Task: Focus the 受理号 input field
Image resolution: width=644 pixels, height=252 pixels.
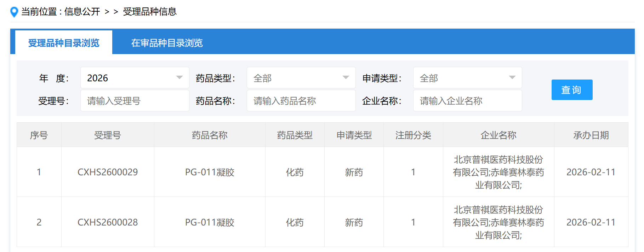Action: 135,101
